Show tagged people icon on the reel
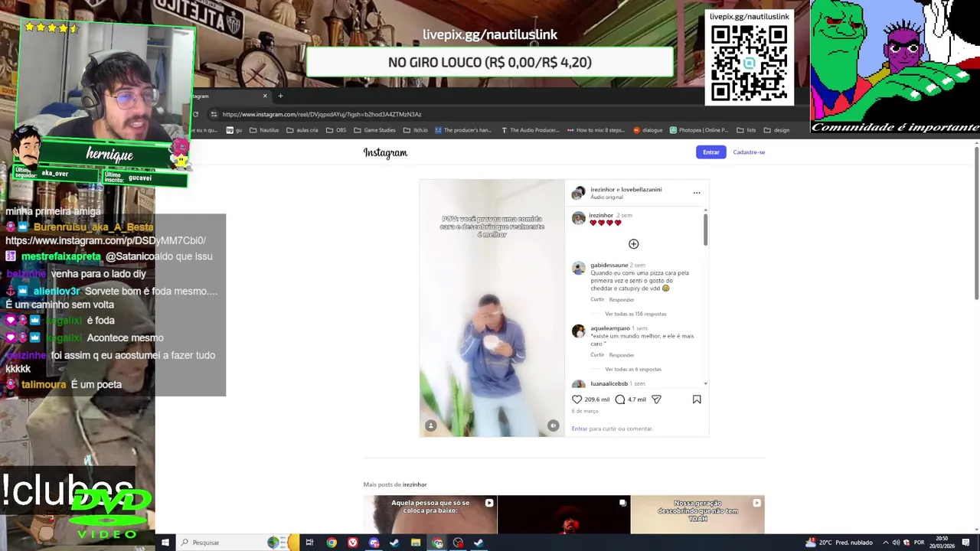 (430, 425)
